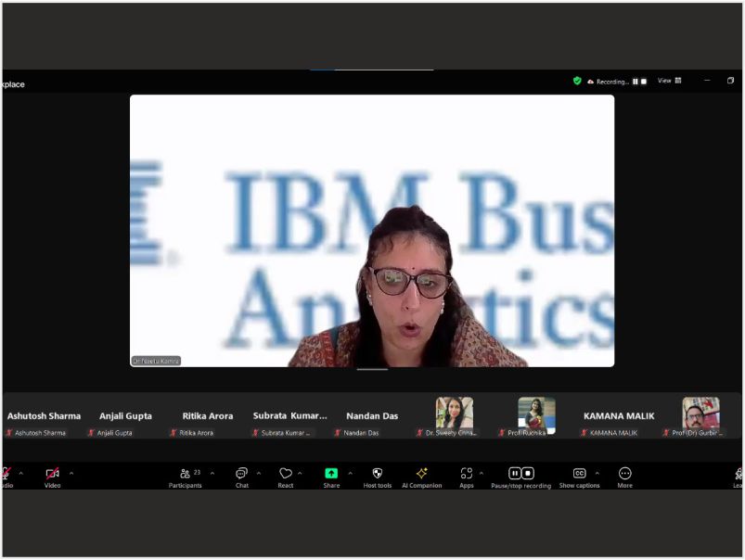745x560 pixels.
Task: Click the green Share screen icon
Action: (331, 474)
